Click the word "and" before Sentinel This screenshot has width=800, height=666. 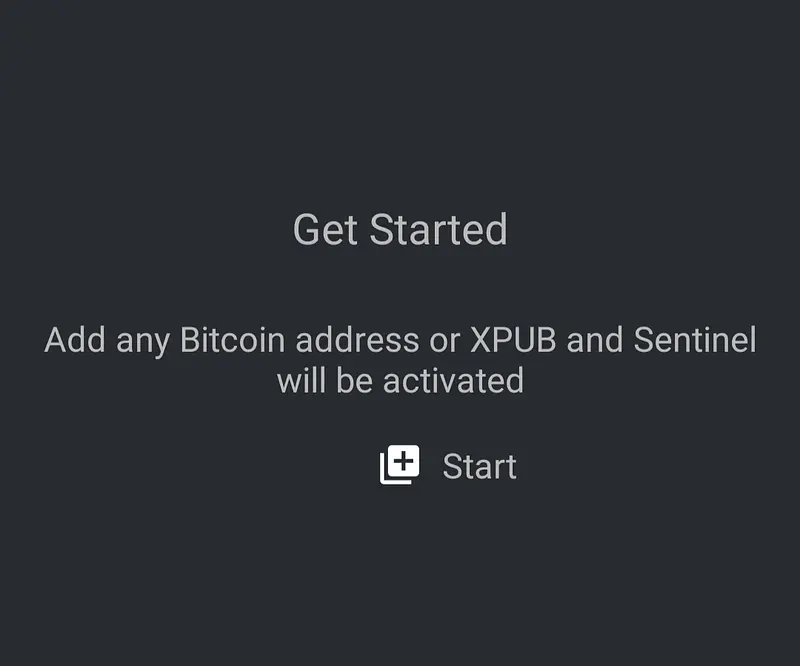(x=596, y=340)
